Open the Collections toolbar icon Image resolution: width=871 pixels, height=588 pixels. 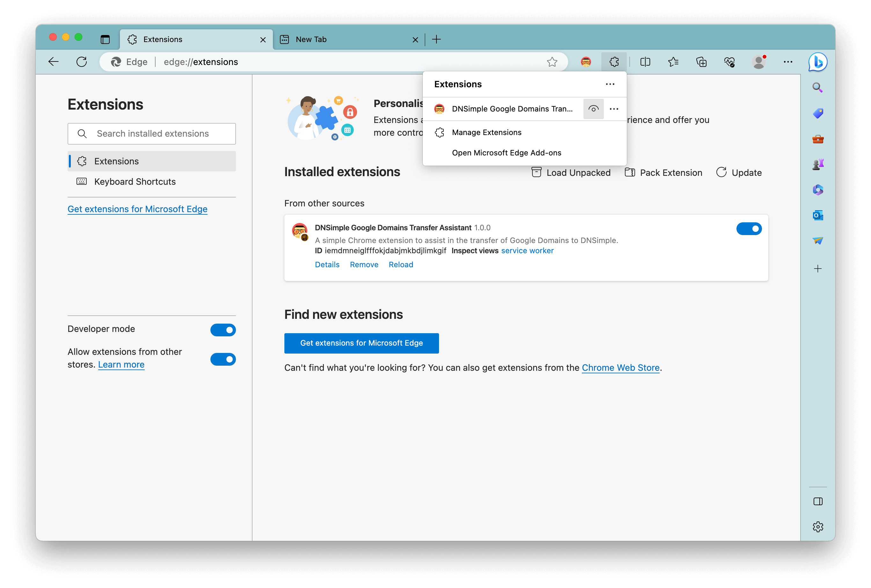coord(701,62)
